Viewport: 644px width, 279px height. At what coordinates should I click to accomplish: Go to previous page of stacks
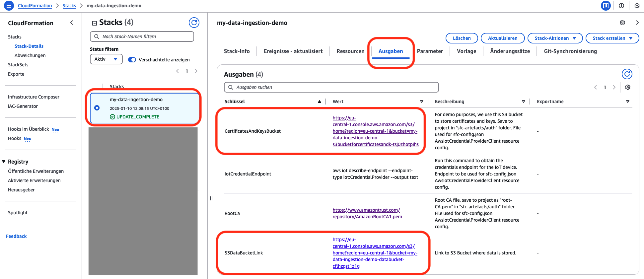(x=178, y=71)
